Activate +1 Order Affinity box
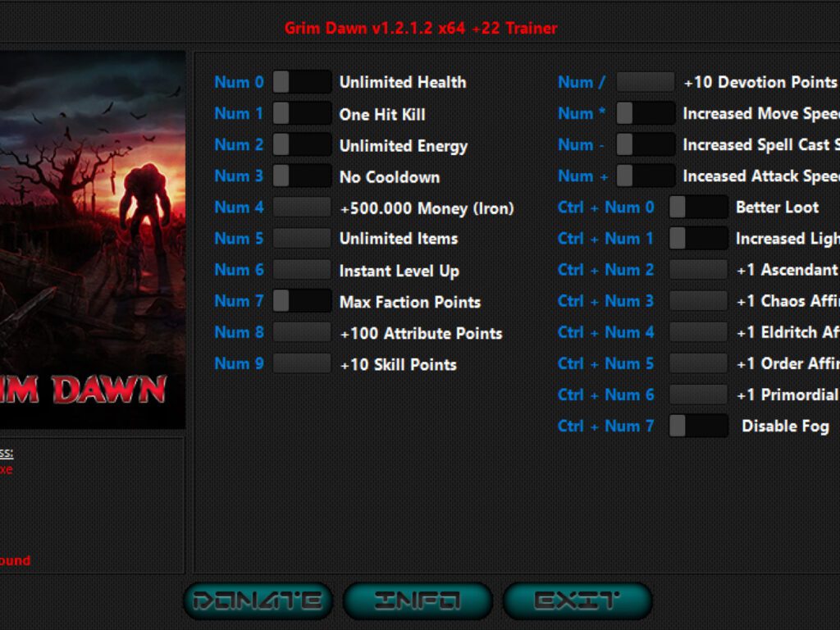840x630 pixels. click(699, 363)
